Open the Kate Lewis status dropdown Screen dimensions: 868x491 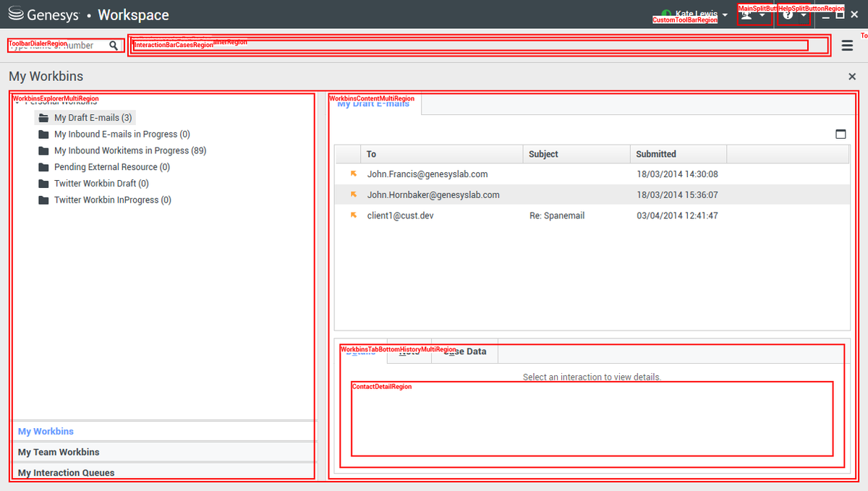coord(725,15)
